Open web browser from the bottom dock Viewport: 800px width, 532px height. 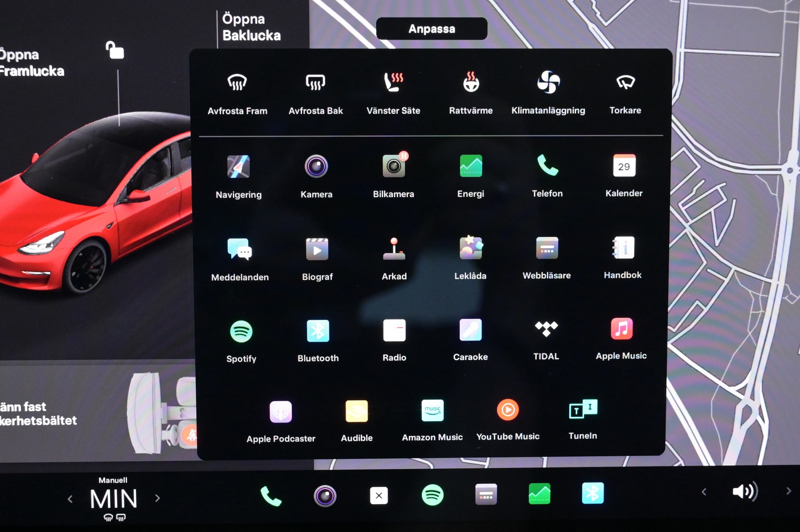486,494
